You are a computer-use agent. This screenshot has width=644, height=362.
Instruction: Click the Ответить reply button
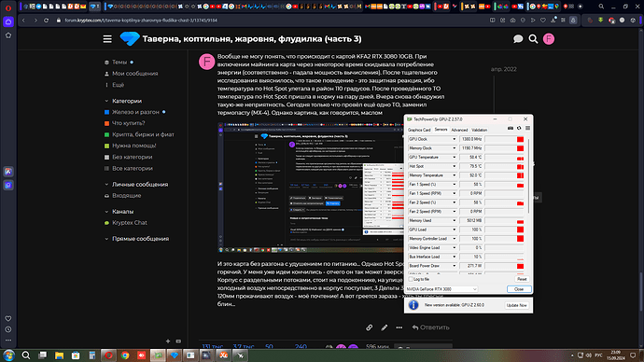(430, 327)
